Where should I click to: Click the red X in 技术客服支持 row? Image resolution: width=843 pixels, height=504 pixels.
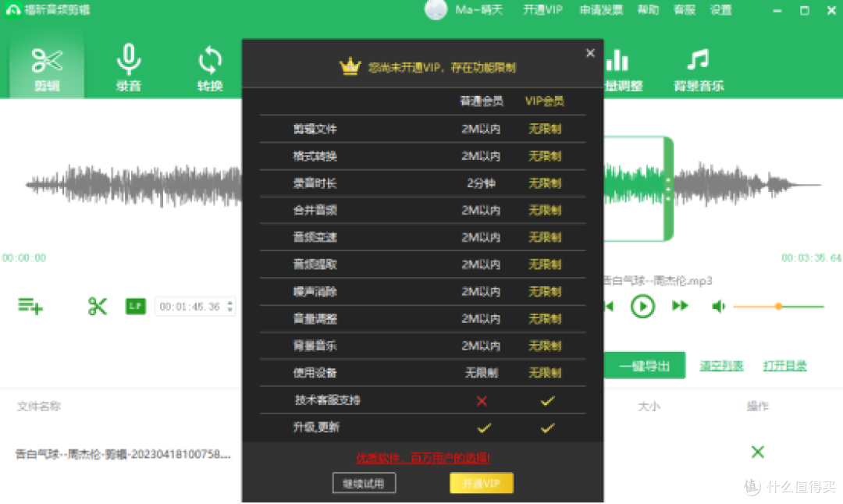pos(482,401)
